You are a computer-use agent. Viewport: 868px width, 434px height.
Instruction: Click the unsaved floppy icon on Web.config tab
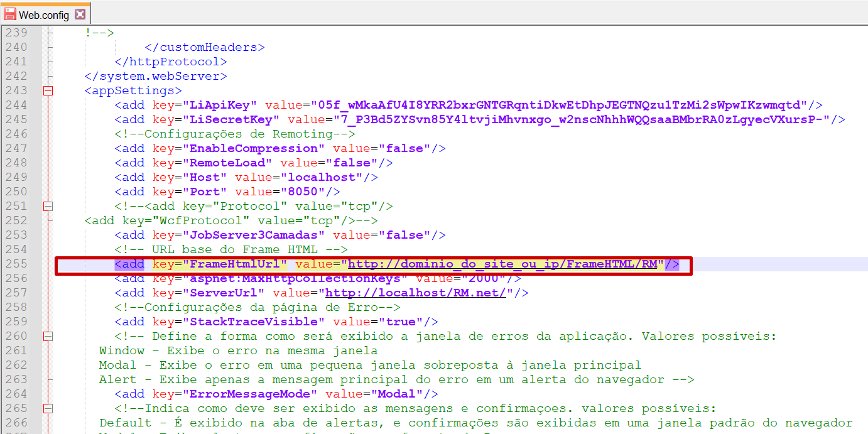click(x=10, y=14)
